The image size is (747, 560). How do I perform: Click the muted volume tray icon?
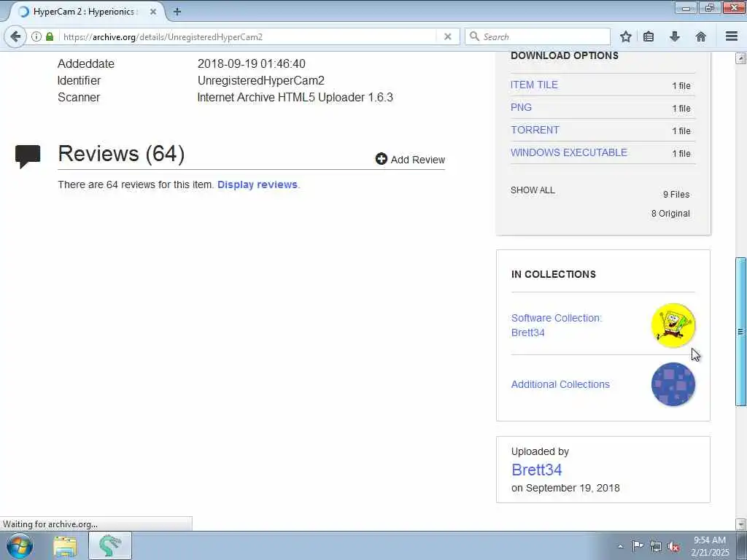click(x=673, y=547)
